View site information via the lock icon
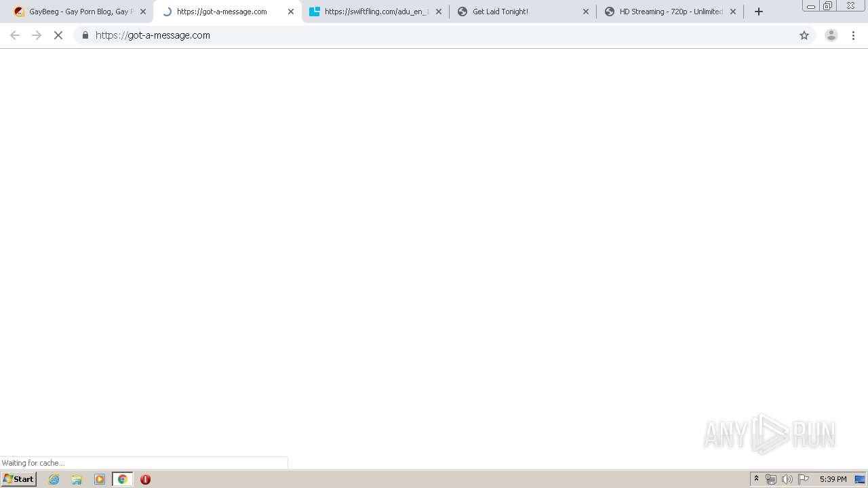Screen dimensions: 868x488 (85, 35)
